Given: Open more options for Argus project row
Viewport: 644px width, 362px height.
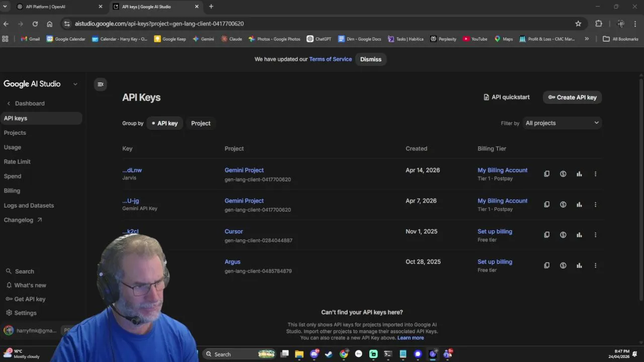Looking at the screenshot, I should pos(595,265).
